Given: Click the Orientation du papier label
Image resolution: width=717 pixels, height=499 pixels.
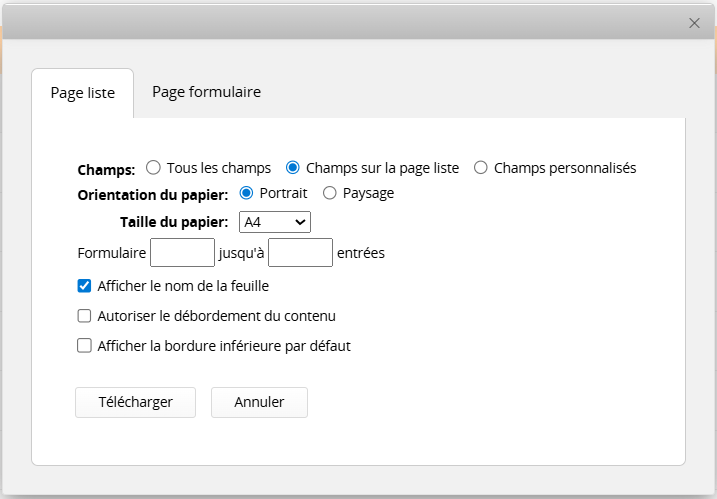Looking at the screenshot, I should point(153,194).
